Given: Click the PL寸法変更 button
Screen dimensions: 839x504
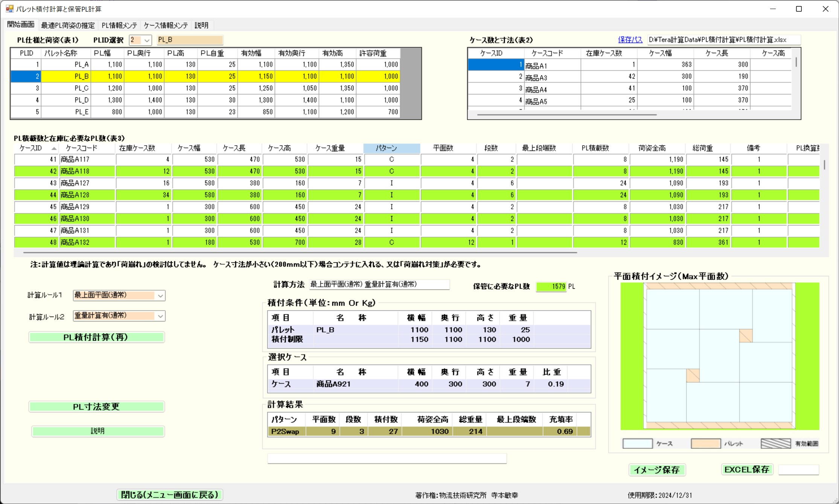Looking at the screenshot, I should click(x=96, y=407).
